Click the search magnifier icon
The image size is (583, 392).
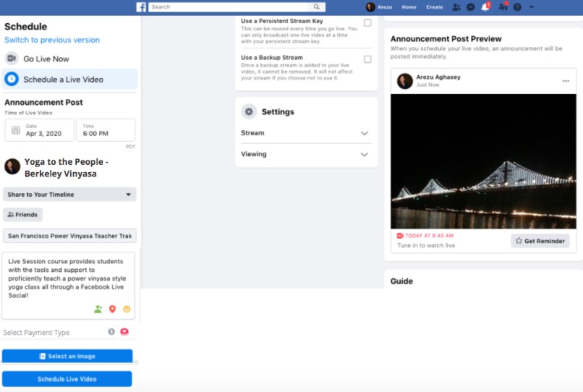point(316,7)
